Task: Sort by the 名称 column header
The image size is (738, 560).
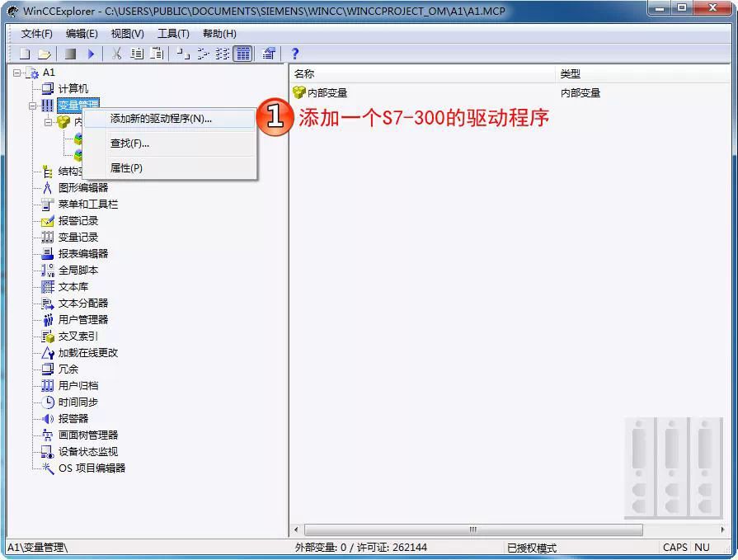Action: click(x=423, y=74)
